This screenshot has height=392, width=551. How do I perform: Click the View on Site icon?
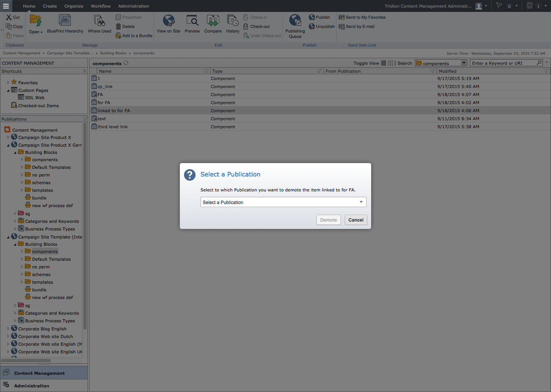click(168, 21)
